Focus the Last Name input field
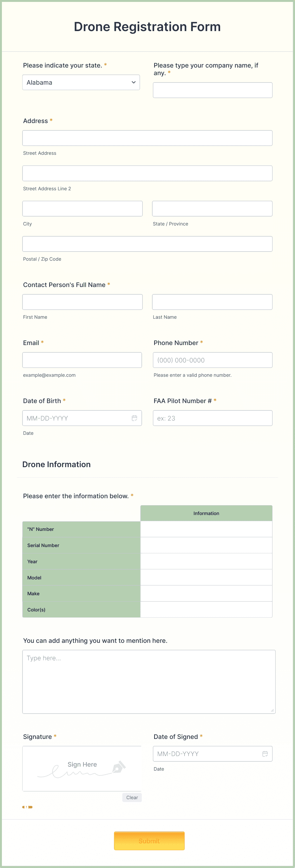Screen dimensions: 295x868 (x=212, y=302)
